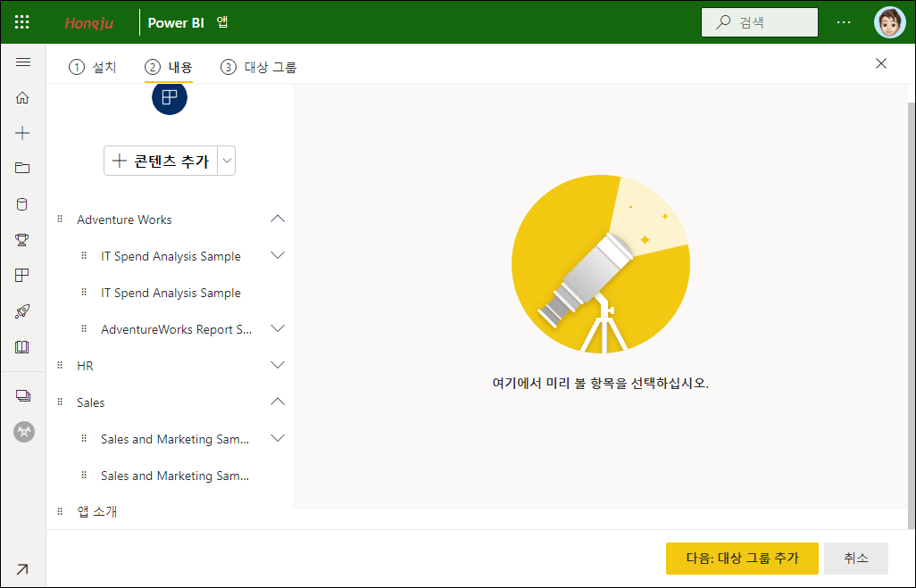This screenshot has width=916, height=588.
Task: Open the Browse folder icon
Action: pyautogui.click(x=22, y=168)
